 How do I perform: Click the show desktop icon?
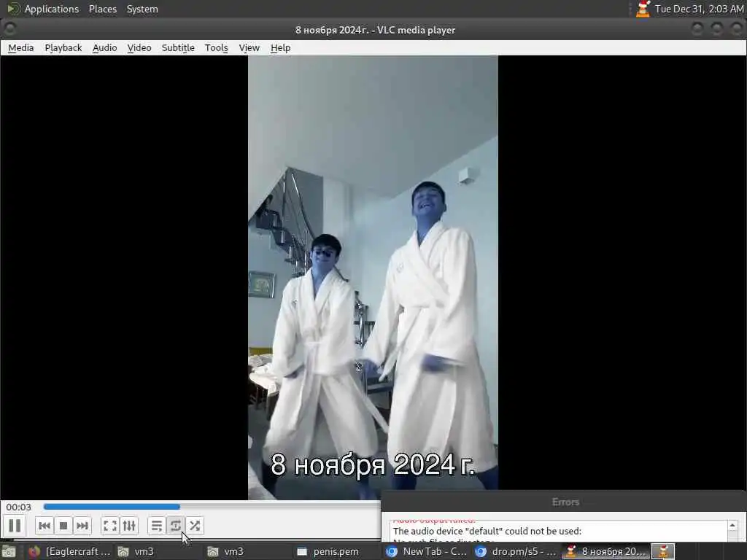[x=8, y=551]
